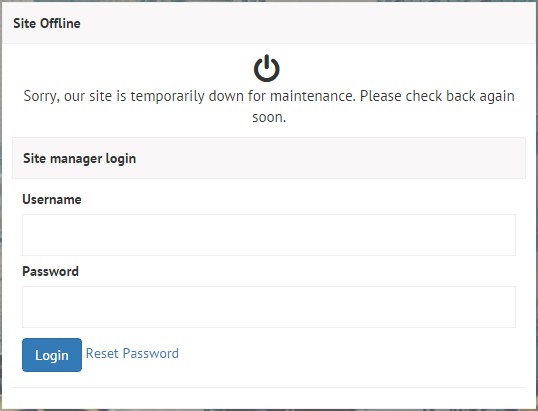The image size is (538, 411).
Task: Click the word 'temporarily' in the notice
Action: pos(167,96)
